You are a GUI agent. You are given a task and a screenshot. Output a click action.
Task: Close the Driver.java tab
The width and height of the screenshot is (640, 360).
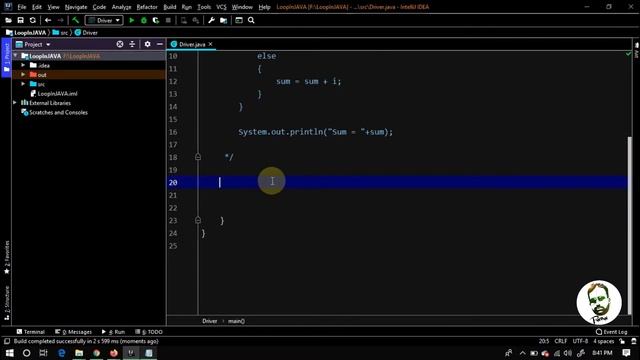(x=211, y=44)
